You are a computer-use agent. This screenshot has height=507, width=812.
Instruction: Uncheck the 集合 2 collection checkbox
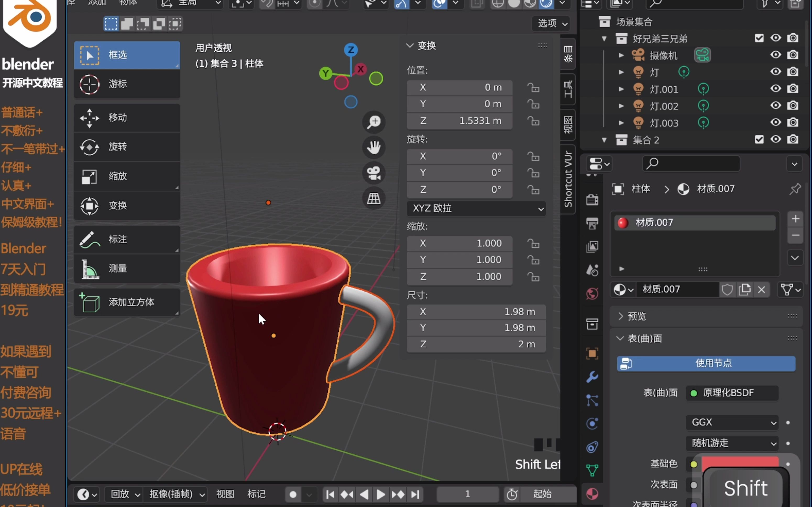tap(759, 140)
